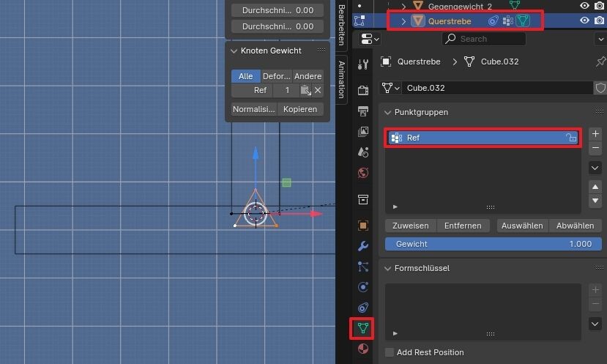This screenshot has height=364, width=607.
Task: Select the Andere filter option
Action: point(308,76)
